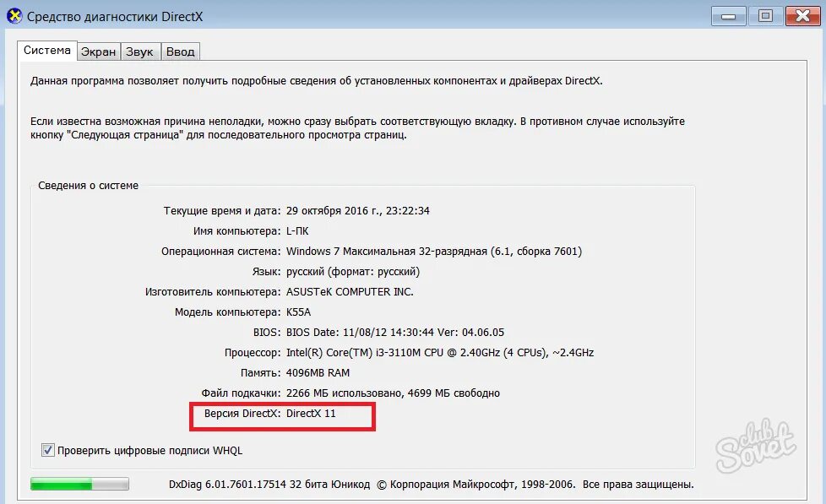Screen dimensions: 826x504
Task: Click the Операционная система label
Action: pyautogui.click(x=221, y=252)
